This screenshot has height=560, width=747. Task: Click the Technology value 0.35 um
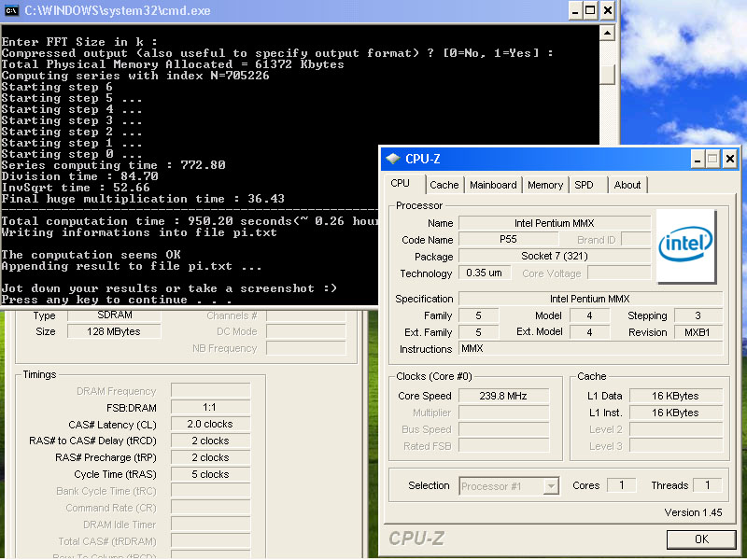484,273
